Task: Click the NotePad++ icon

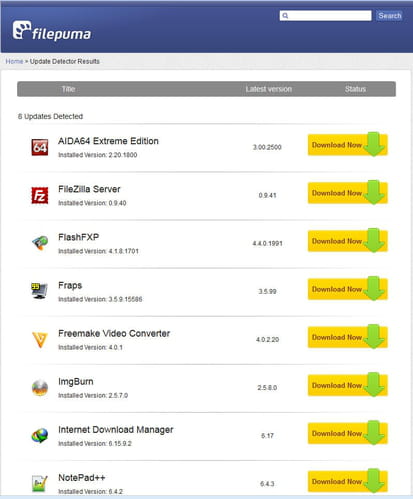Action: click(x=40, y=483)
